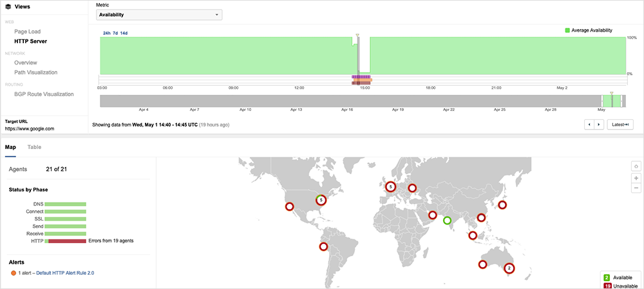This screenshot has height=289, width=644.
Task: Click the map home reset icon
Action: pyautogui.click(x=636, y=166)
